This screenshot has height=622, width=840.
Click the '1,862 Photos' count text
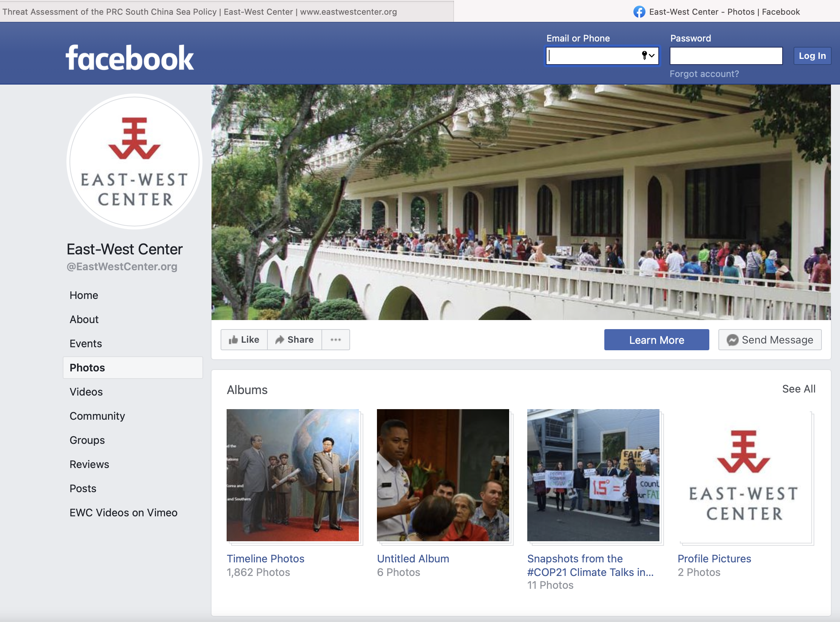coord(258,572)
